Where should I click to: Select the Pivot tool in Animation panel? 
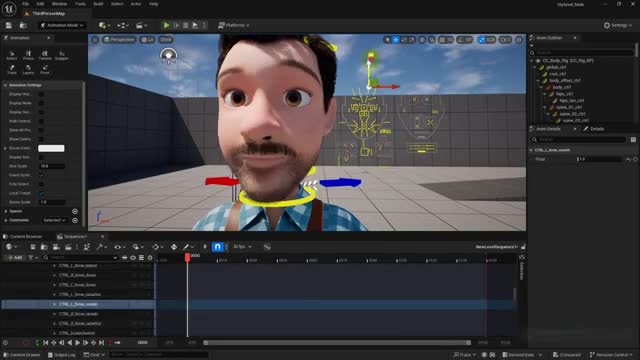[x=45, y=69]
